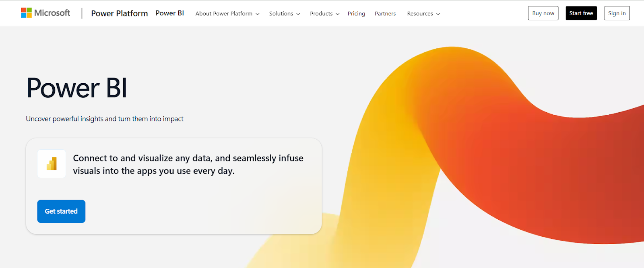Click the Get started button
644x268 pixels.
[x=61, y=211]
